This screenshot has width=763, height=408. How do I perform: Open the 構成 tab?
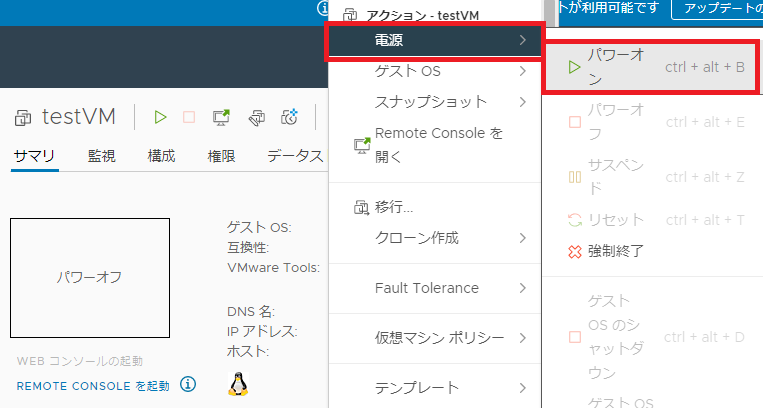pos(162,156)
